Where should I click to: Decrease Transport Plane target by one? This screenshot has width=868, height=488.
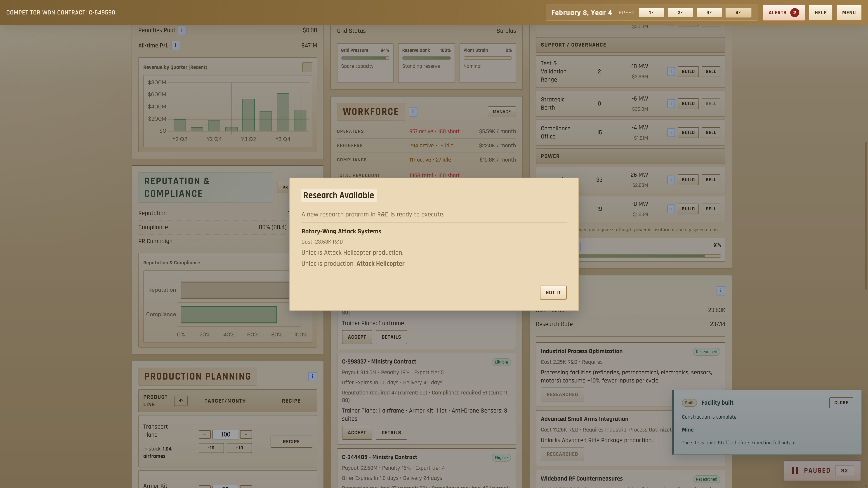coord(205,434)
